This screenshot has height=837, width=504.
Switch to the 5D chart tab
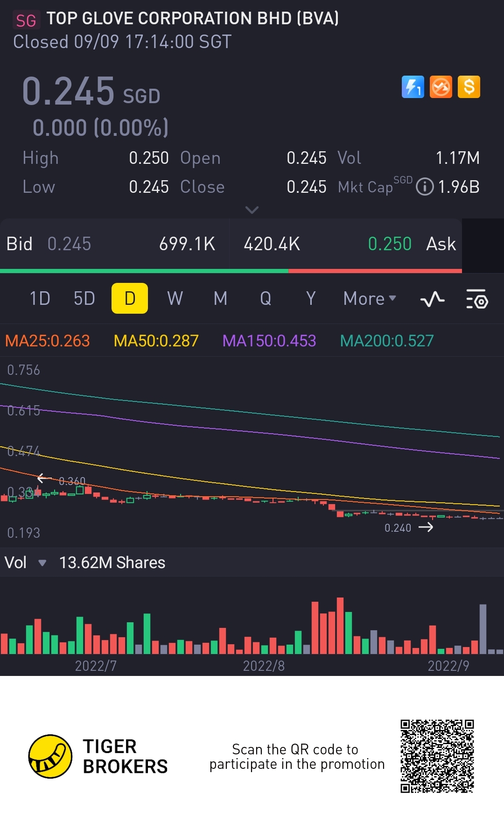point(84,298)
